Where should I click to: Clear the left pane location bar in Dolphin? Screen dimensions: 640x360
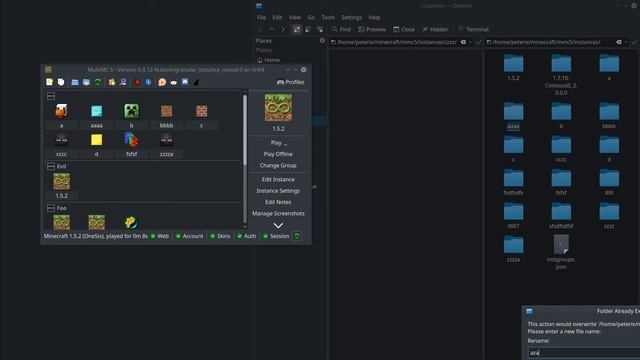pos(463,42)
